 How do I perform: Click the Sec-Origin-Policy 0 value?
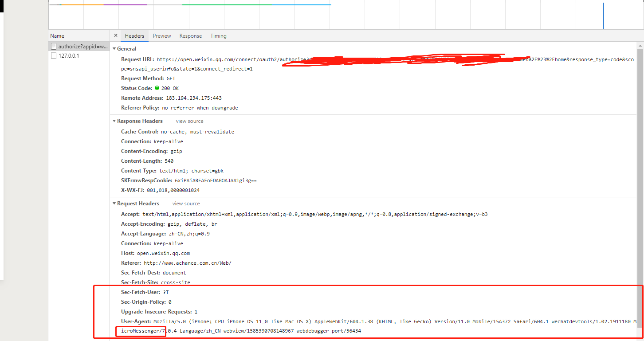(170, 302)
